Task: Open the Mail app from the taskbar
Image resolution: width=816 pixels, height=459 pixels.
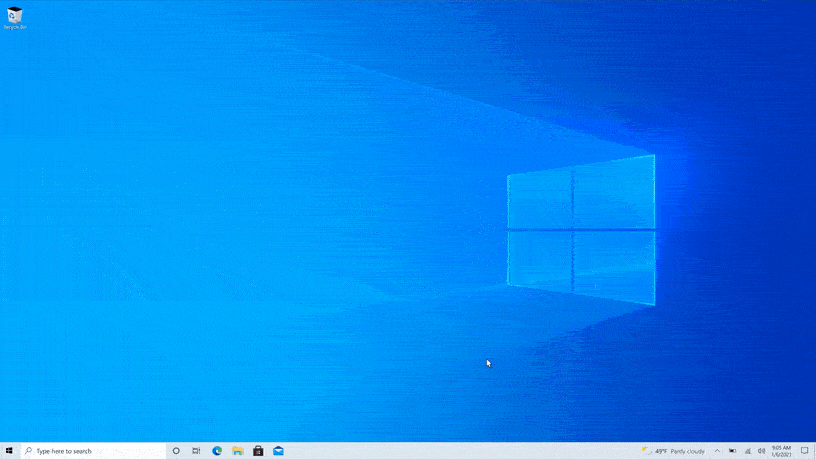Action: pos(278,451)
